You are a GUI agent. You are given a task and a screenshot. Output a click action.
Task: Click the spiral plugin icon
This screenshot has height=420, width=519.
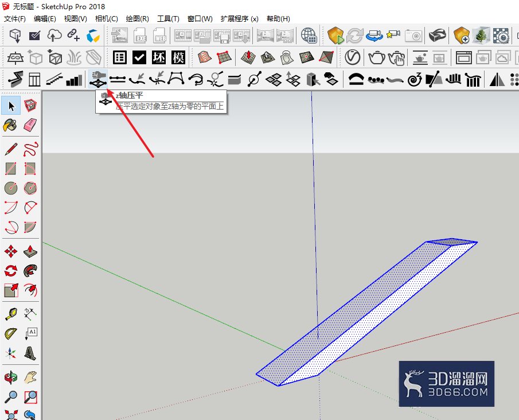click(x=415, y=80)
